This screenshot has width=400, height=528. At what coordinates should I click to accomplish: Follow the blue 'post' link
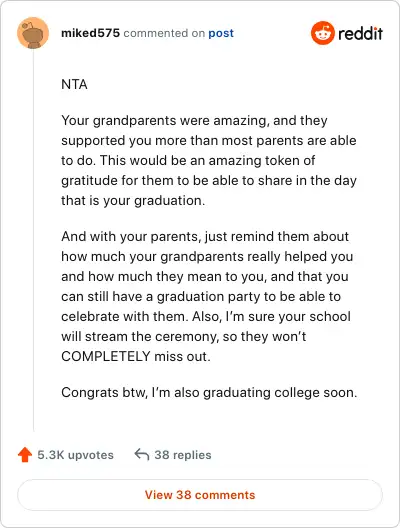coord(221,33)
